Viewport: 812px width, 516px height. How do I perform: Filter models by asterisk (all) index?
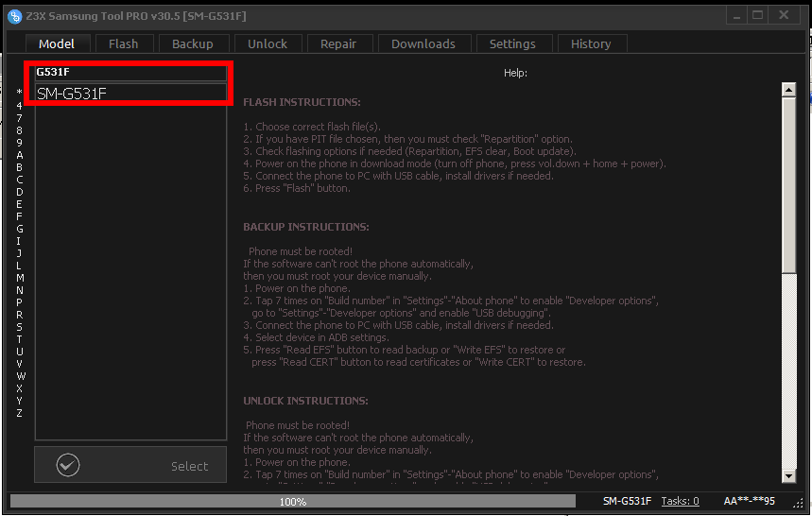click(19, 93)
